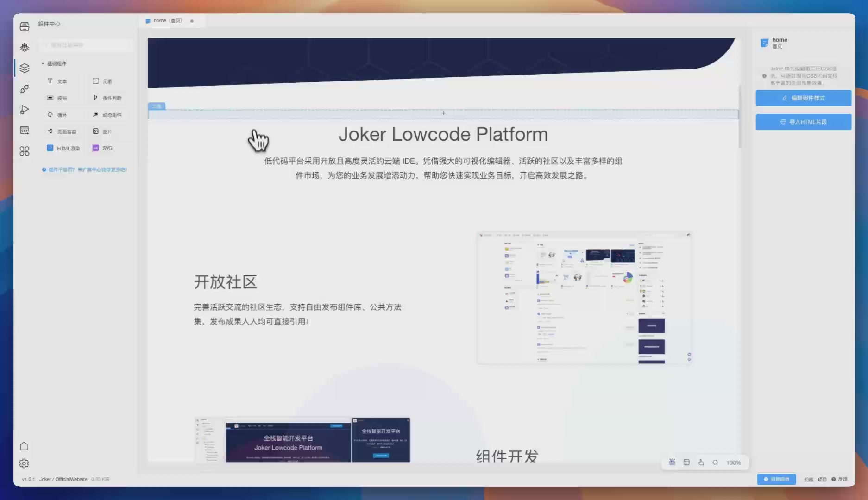This screenshot has height=500, width=868.
Task: Select the Joker Lowcode Platform heading
Action: pos(443,134)
